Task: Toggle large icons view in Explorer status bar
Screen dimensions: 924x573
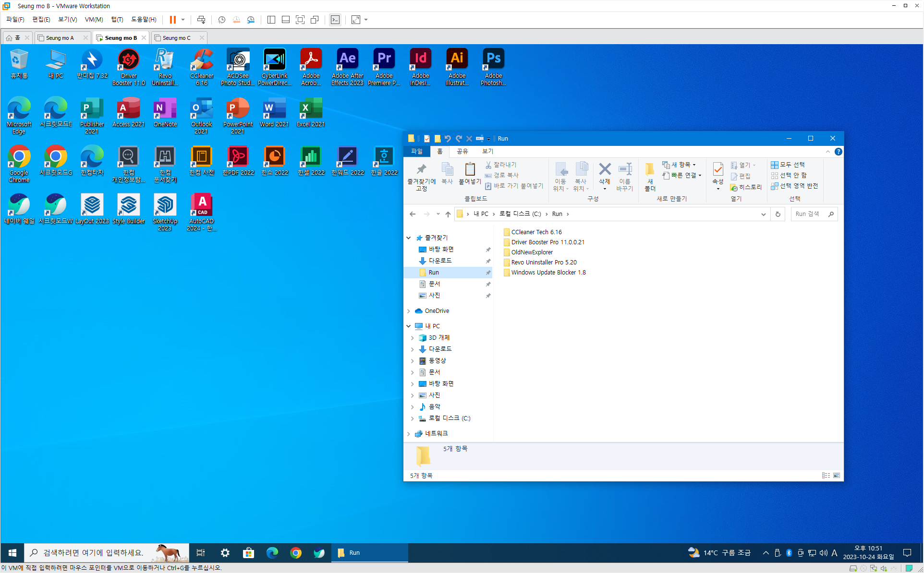Action: pyautogui.click(x=837, y=475)
